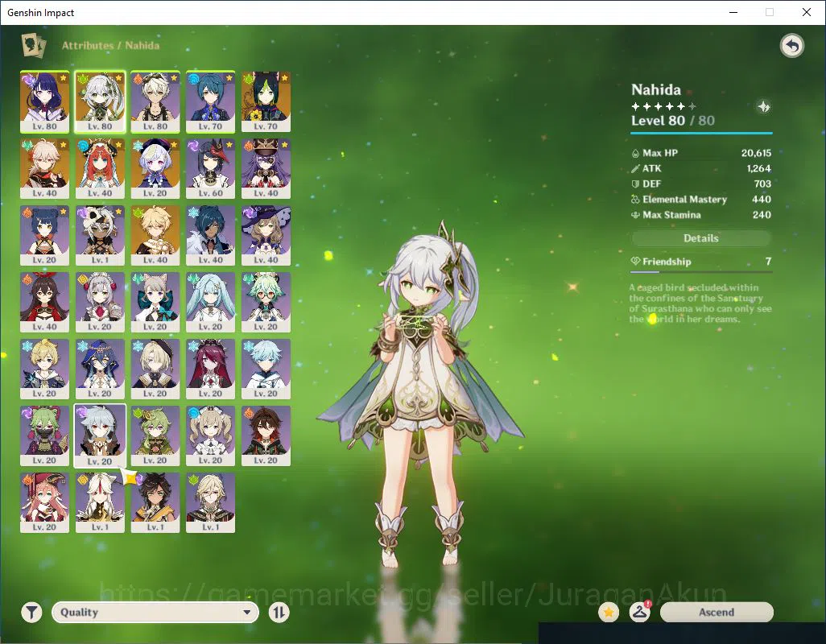The height and width of the screenshot is (644, 826).
Task: Minimize the Genshin Impact window
Action: pyautogui.click(x=733, y=12)
